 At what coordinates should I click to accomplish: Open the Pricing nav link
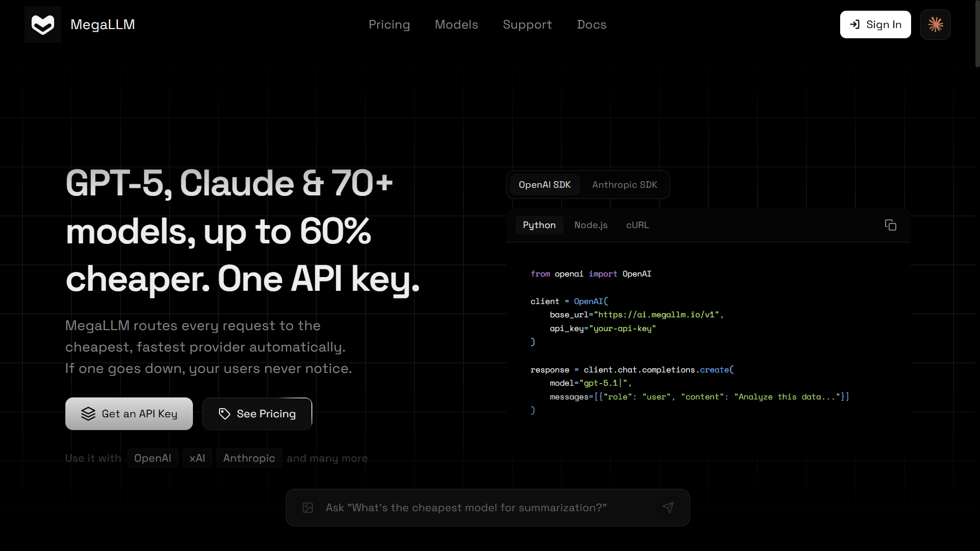click(x=389, y=24)
